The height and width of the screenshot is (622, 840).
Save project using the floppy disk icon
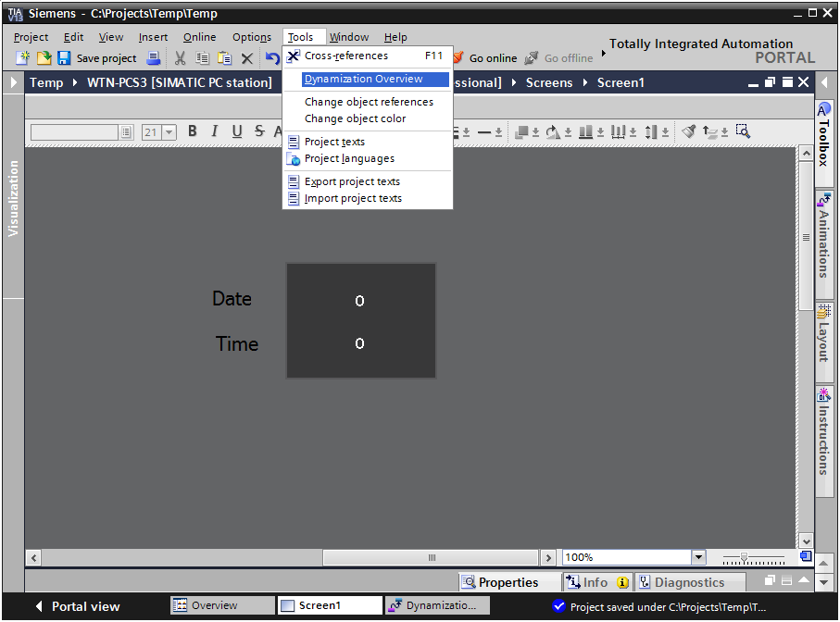64,57
